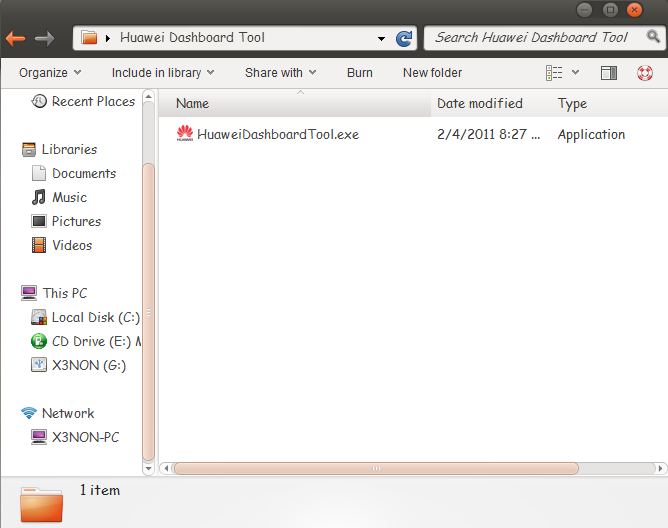This screenshot has height=528, width=668.
Task: Open the Share with dropdown
Action: pos(280,73)
